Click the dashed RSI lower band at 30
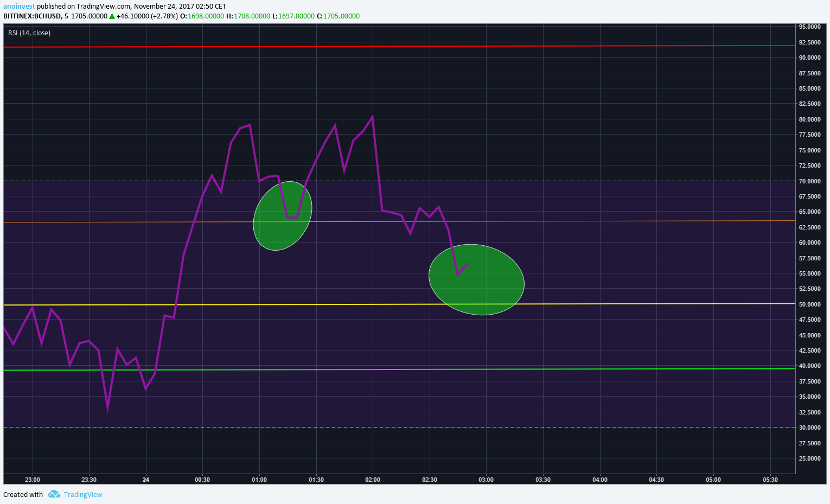The image size is (830, 504). tap(399, 428)
